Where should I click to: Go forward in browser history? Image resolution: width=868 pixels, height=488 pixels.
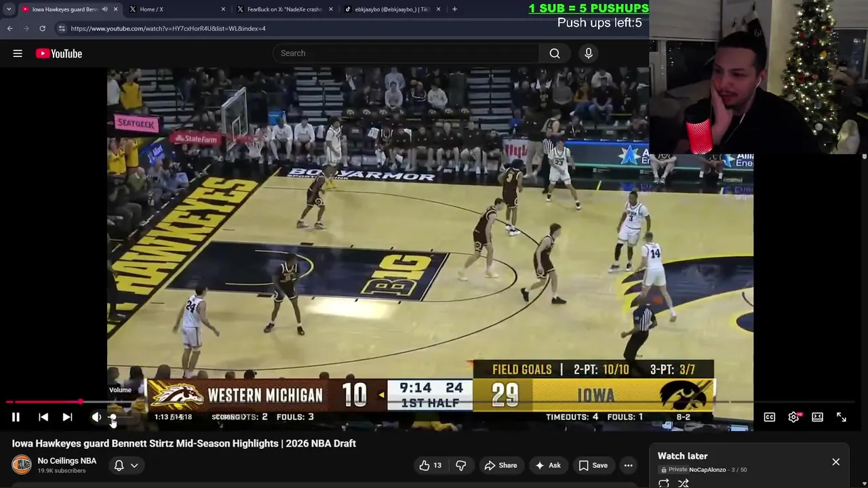tap(26, 28)
